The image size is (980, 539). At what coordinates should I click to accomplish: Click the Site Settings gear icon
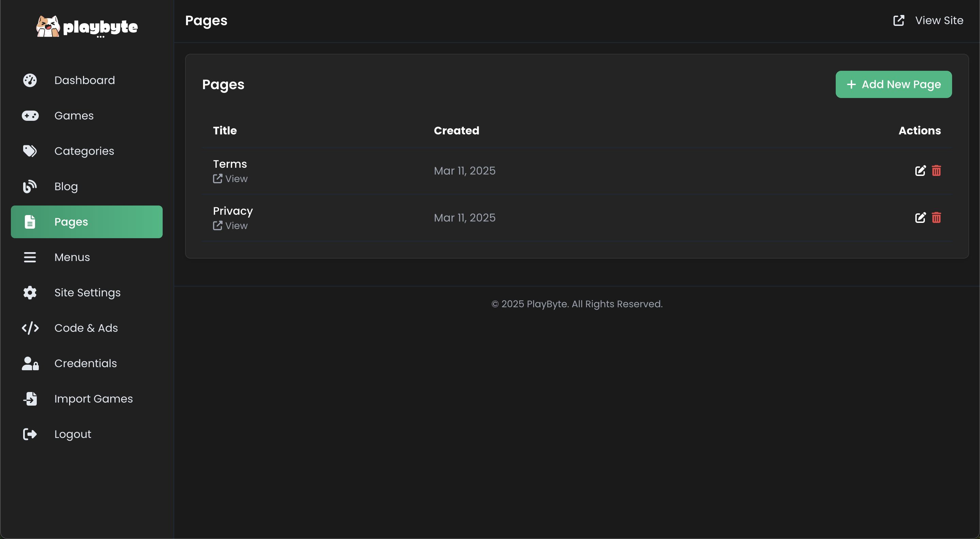(x=30, y=293)
